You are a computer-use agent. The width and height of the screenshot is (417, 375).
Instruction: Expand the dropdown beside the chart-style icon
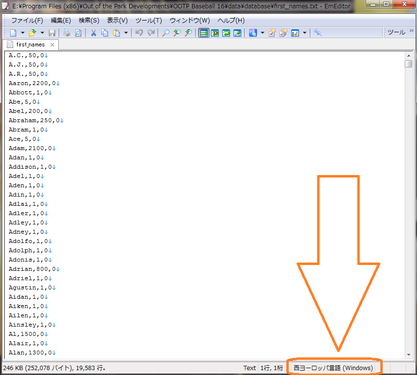pos(304,33)
